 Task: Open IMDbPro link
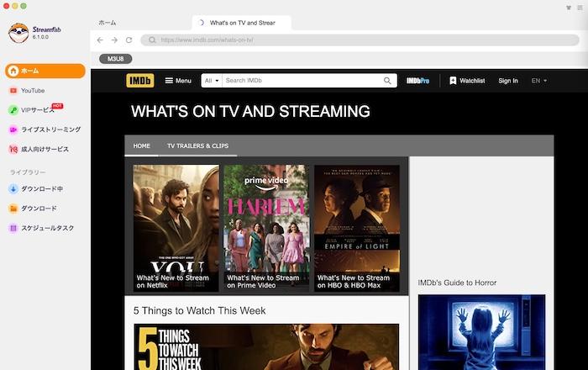click(x=417, y=81)
